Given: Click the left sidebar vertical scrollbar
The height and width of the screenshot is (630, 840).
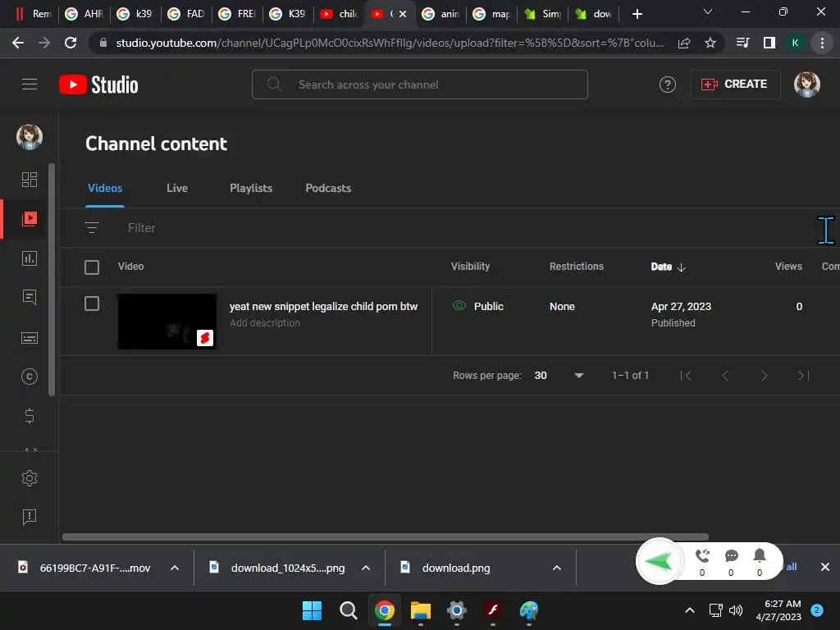Looking at the screenshot, I should 52,280.
